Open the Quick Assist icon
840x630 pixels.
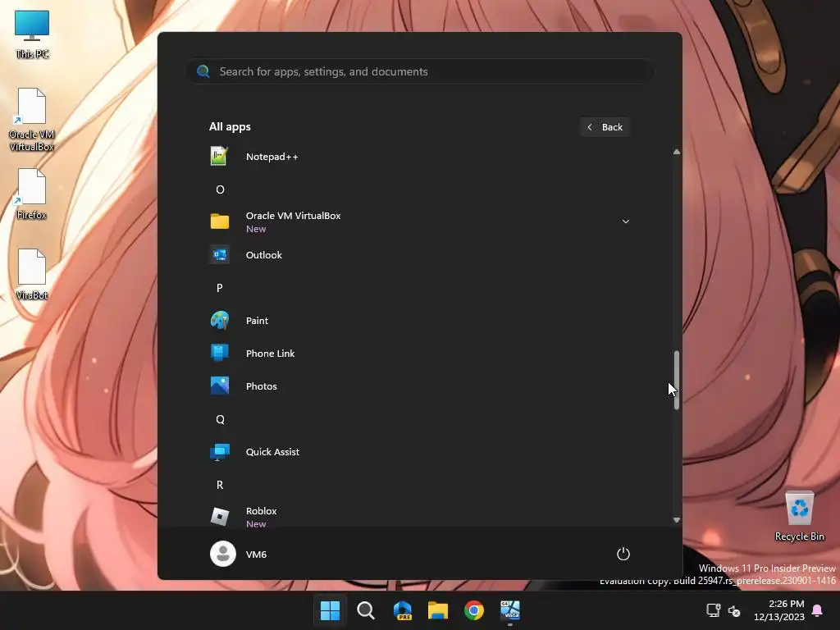[219, 452]
